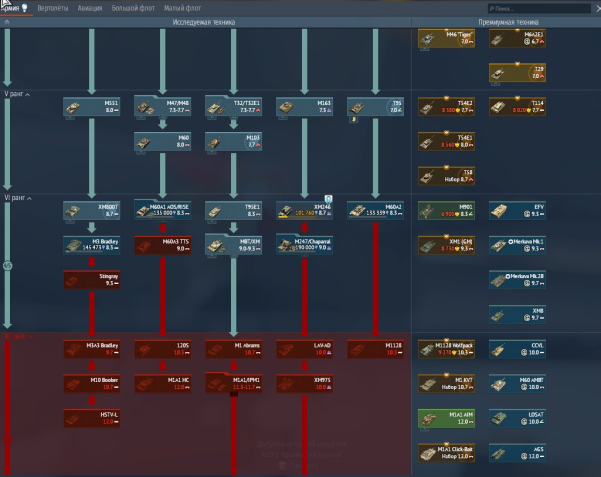601x477 pixels.
Task: Expand the T32/T32E1 vehicle group
Action: [233, 106]
